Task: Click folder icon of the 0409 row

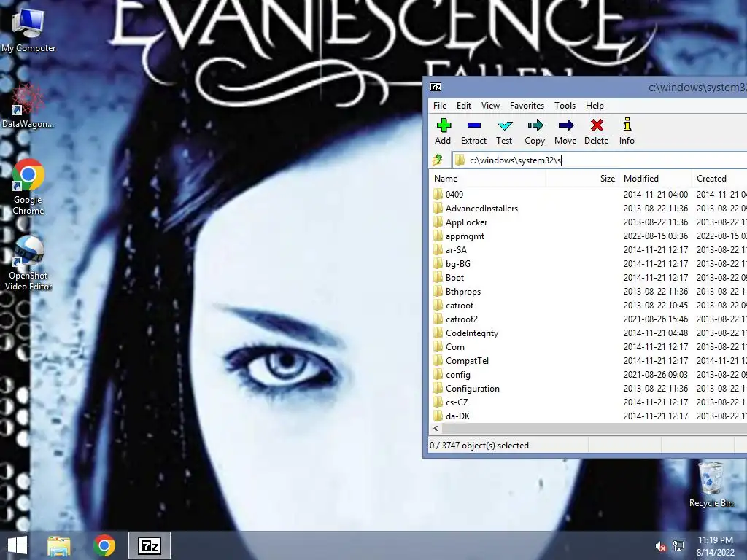Action: pyautogui.click(x=438, y=194)
